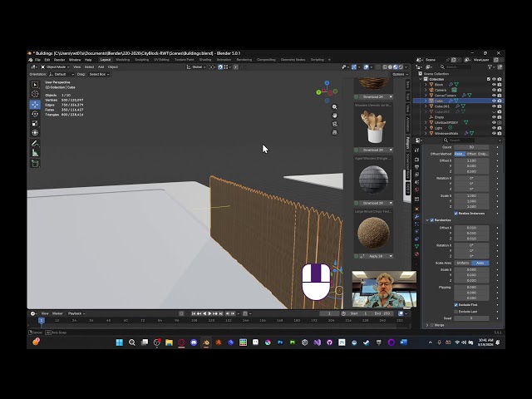Open the Drag Select Box dropdown
The height and width of the screenshot is (399, 532).
pos(99,74)
